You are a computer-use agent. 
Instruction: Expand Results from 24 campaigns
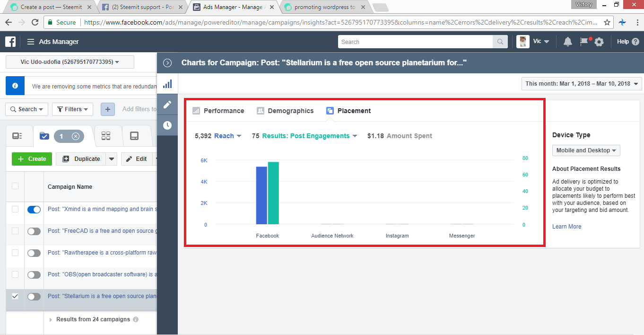pos(51,319)
